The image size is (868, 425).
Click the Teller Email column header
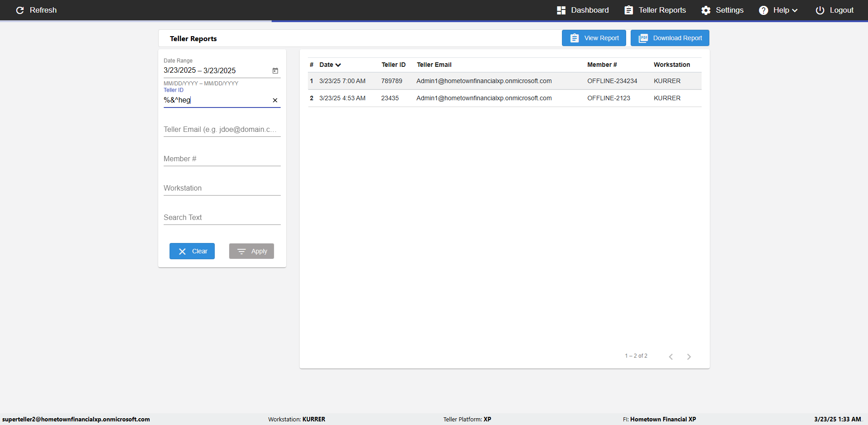click(434, 65)
